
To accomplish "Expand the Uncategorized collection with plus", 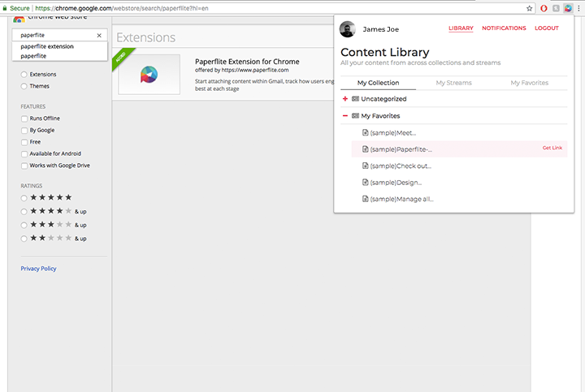I will pyautogui.click(x=345, y=99).
